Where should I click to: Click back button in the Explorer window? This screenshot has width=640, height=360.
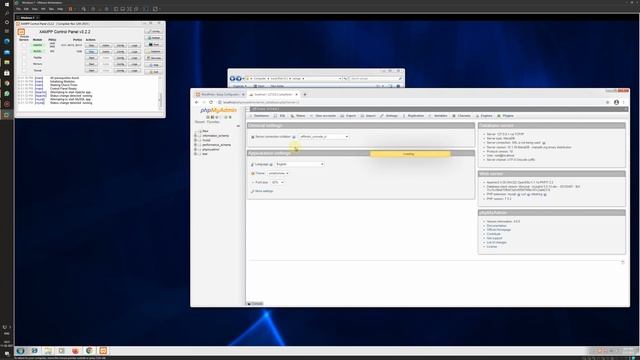(x=232, y=78)
